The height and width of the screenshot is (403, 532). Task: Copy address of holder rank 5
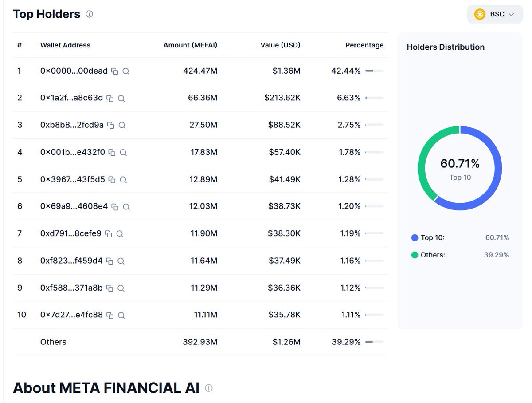coord(113,179)
